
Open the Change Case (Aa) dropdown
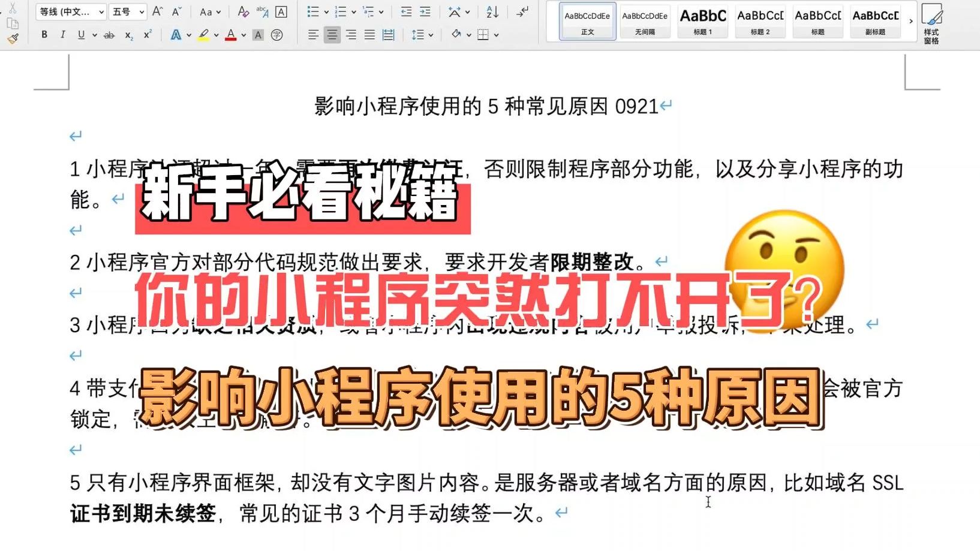coord(210,11)
